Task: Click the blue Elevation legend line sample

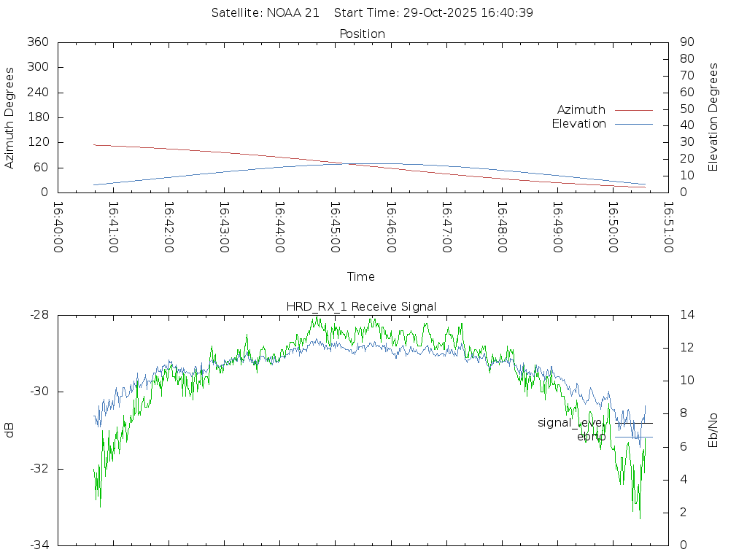Action: [633, 124]
